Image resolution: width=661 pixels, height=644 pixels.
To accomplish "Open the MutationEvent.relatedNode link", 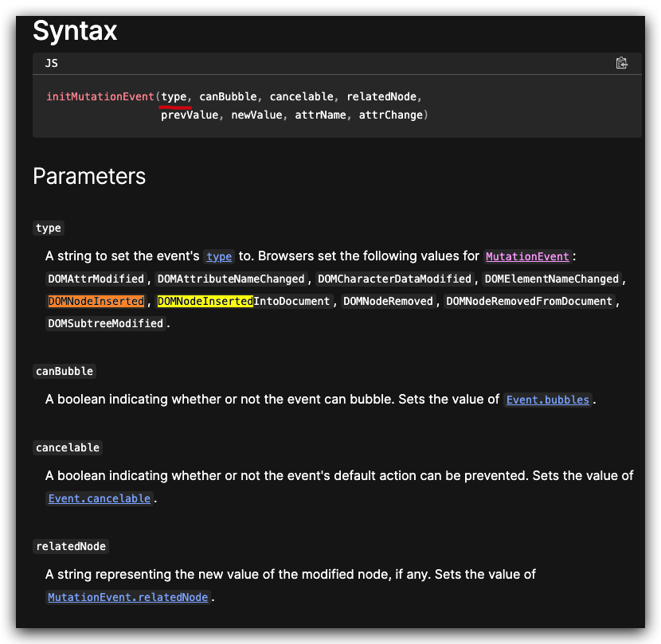I will [127, 597].
